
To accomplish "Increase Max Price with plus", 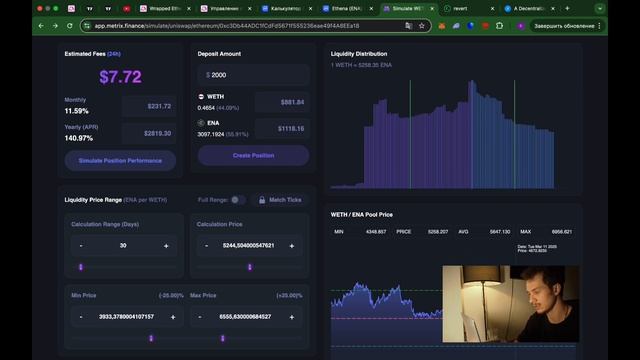I will click(x=291, y=317).
